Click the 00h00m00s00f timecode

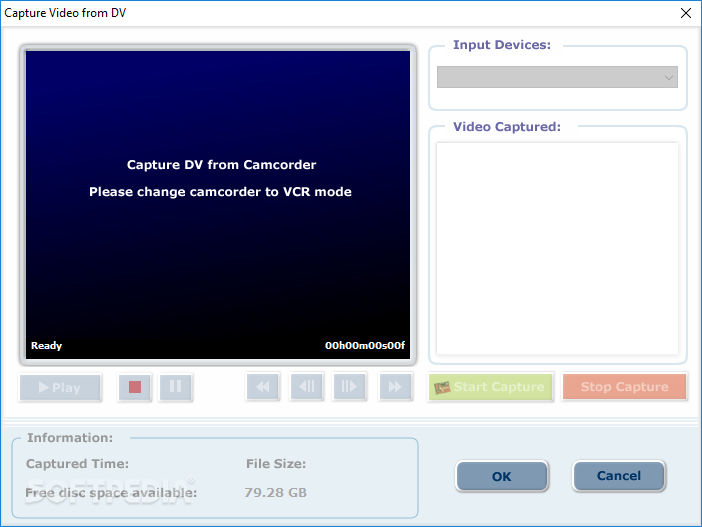[365, 346]
